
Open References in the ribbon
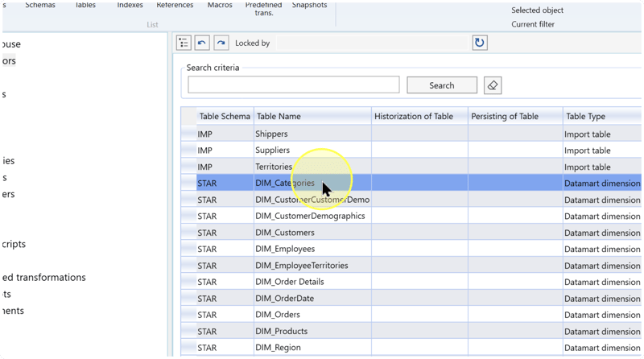[175, 5]
